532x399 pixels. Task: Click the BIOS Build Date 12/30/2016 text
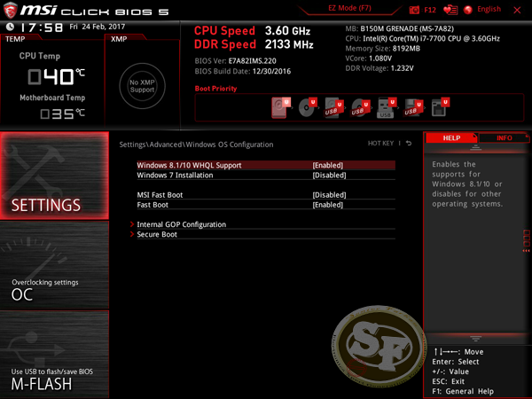click(x=243, y=71)
